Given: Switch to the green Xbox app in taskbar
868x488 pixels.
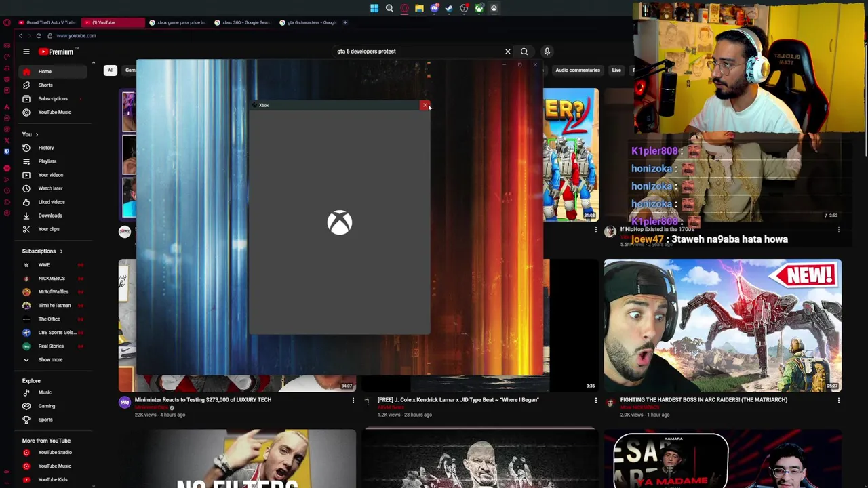Looking at the screenshot, I should [x=479, y=8].
